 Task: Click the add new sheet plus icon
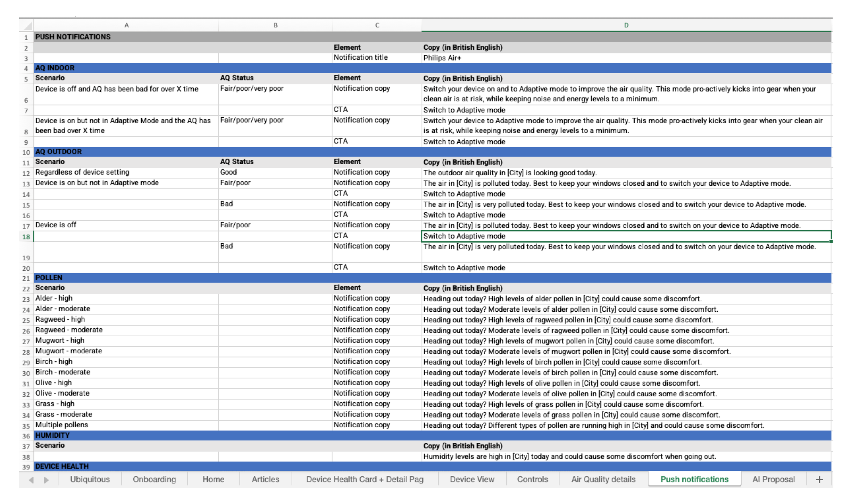point(819,479)
